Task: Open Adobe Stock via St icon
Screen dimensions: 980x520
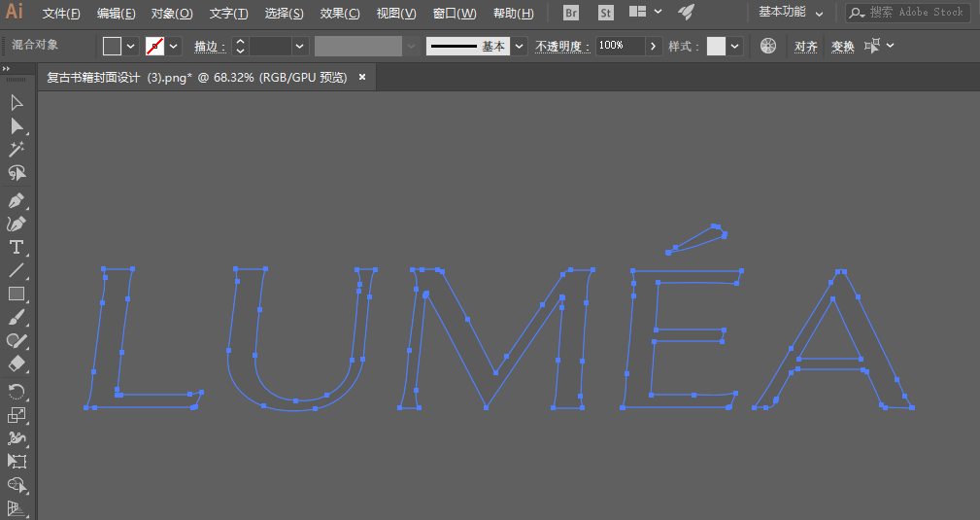Action: tap(605, 14)
